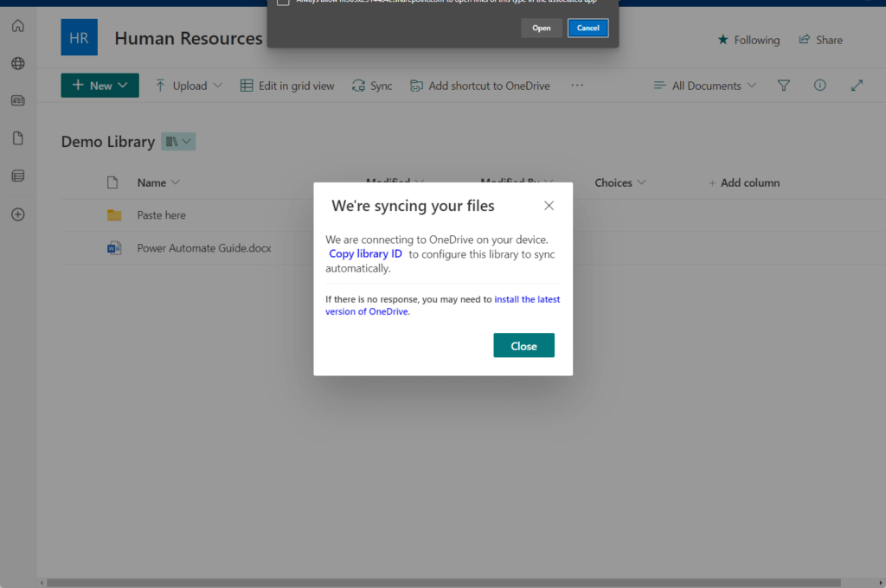The height and width of the screenshot is (588, 886).
Task: Click the Copy library ID link
Action: 366,253
